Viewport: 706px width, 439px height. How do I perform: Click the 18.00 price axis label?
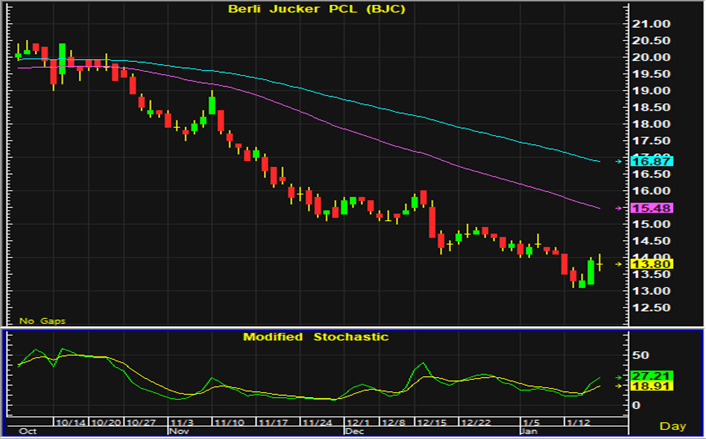click(x=650, y=124)
